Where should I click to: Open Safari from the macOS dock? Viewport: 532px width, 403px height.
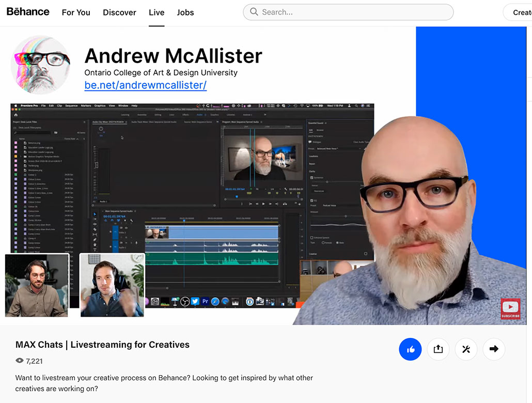click(x=215, y=302)
